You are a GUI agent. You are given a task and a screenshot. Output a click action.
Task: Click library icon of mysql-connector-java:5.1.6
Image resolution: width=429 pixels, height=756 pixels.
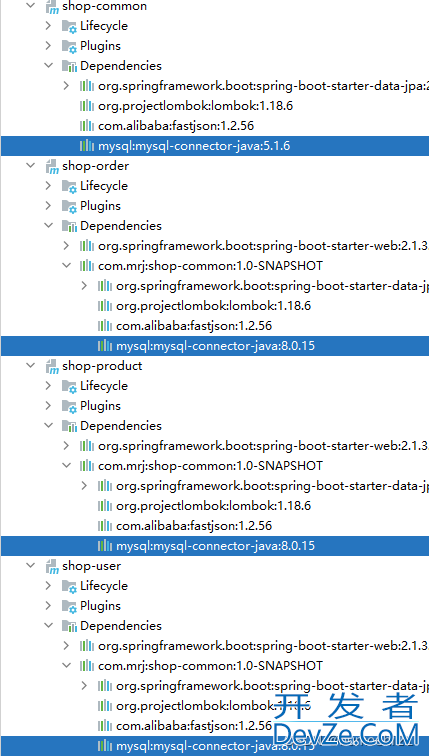coord(87,146)
